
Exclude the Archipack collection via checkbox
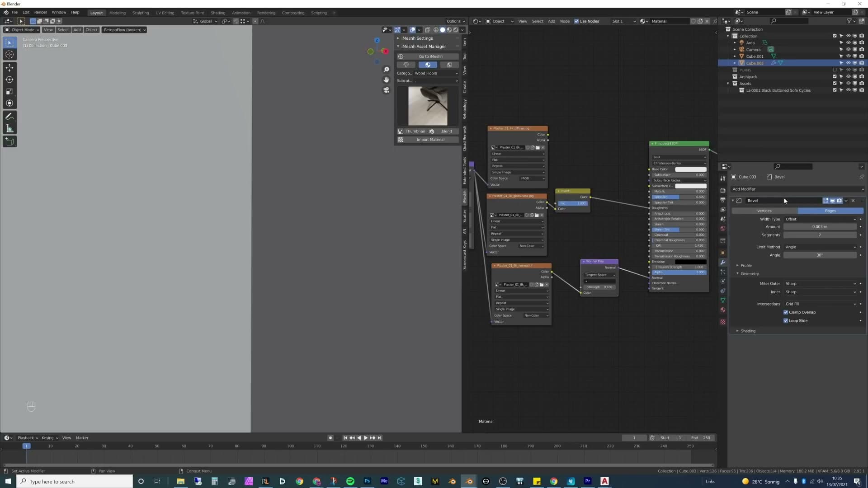coord(835,77)
